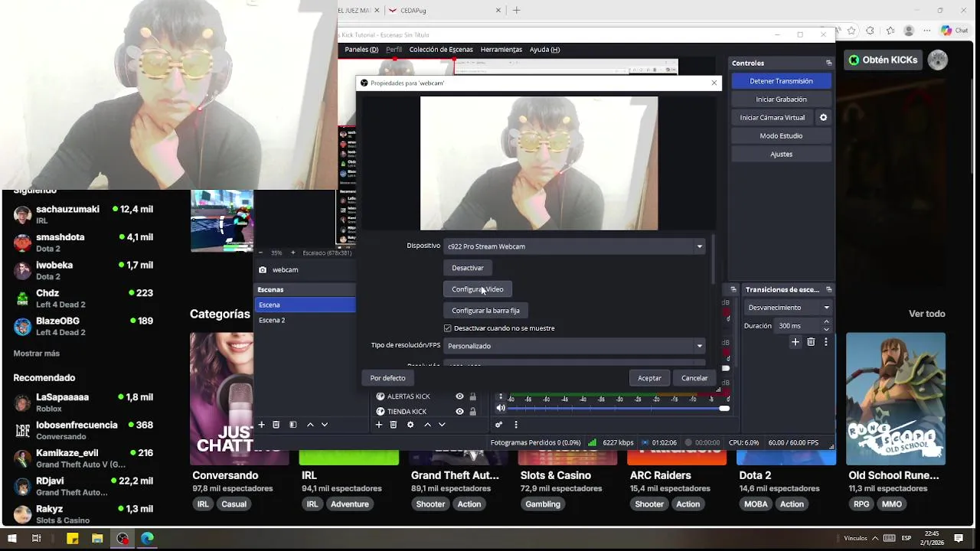This screenshot has width=980, height=551.
Task: Open Tipo de resolución/FPS dropdown
Action: (x=574, y=346)
